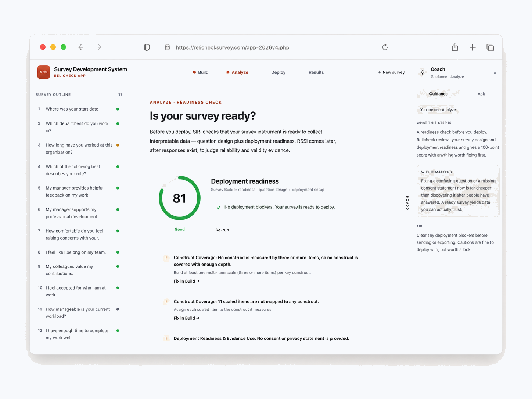
Task: Open the privacy shield icon
Action: [x=147, y=47]
